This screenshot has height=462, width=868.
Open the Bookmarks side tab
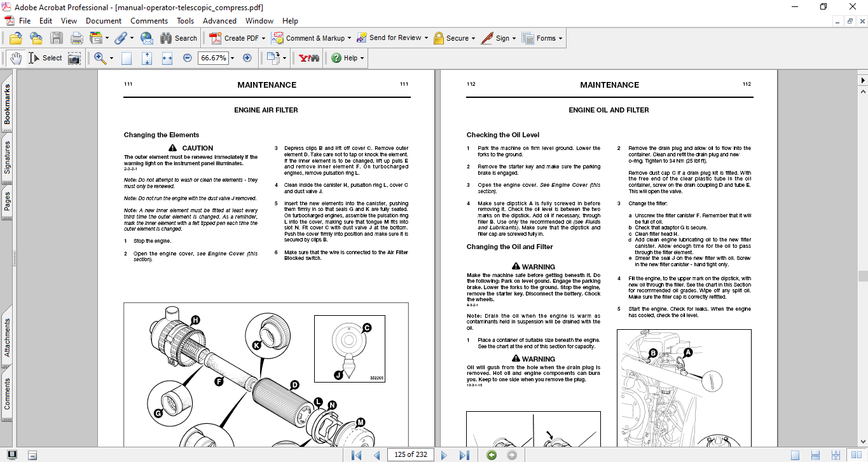click(x=8, y=105)
